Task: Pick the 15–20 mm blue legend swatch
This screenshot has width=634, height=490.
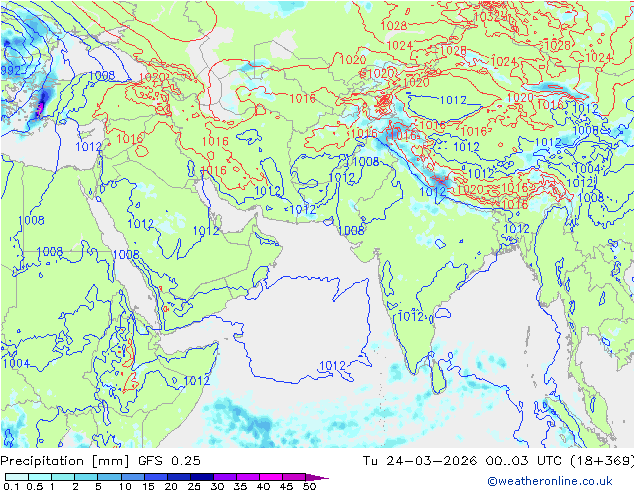Action: point(155,477)
